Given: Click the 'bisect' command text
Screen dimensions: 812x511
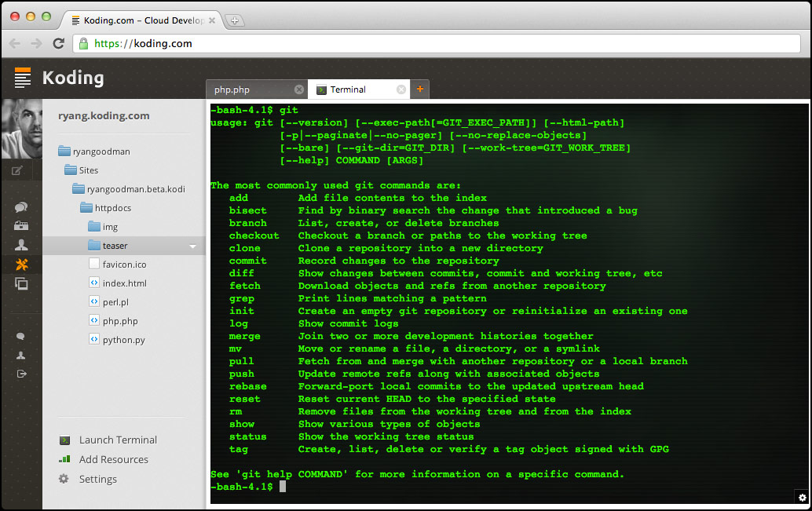Looking at the screenshot, I should point(248,210).
